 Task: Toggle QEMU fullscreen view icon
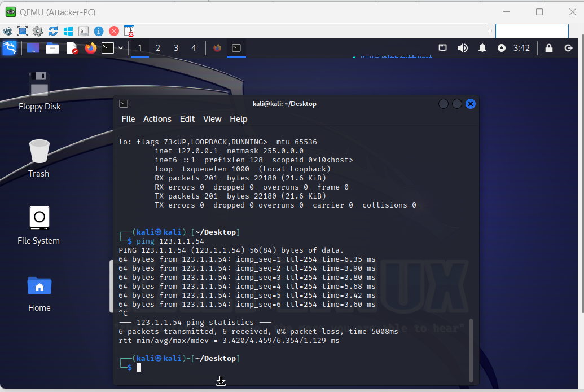click(23, 31)
